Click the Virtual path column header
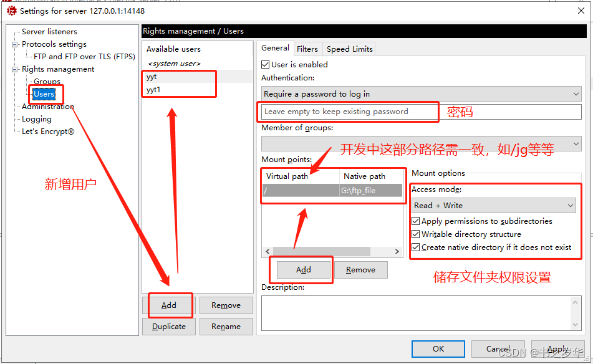 301,176
